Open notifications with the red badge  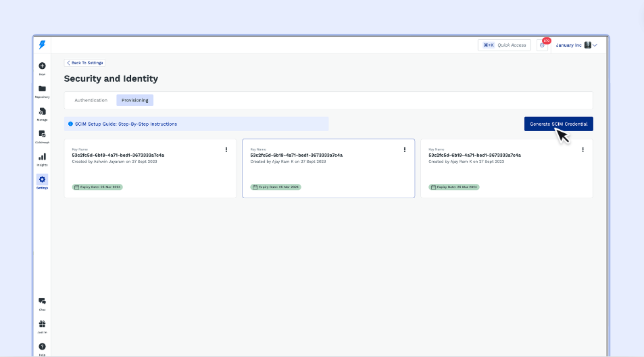542,45
